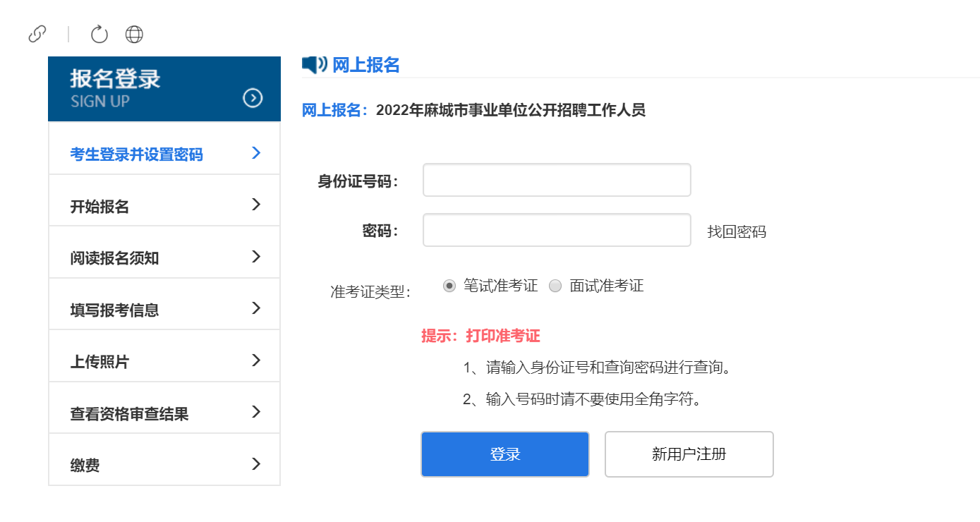Click the SIGN UP subtitle text

(100, 102)
